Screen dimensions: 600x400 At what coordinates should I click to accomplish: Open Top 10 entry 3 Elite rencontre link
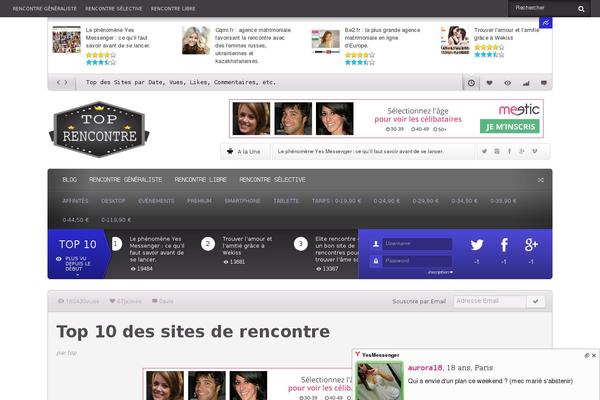click(337, 249)
